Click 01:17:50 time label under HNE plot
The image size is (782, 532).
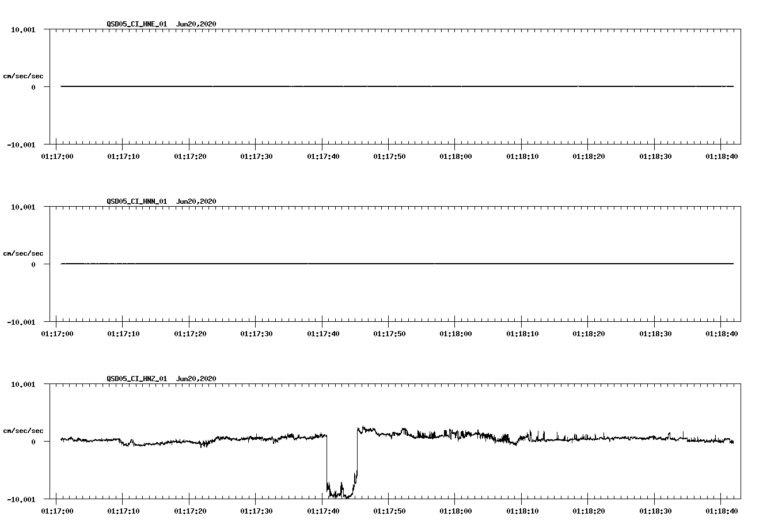[389, 157]
